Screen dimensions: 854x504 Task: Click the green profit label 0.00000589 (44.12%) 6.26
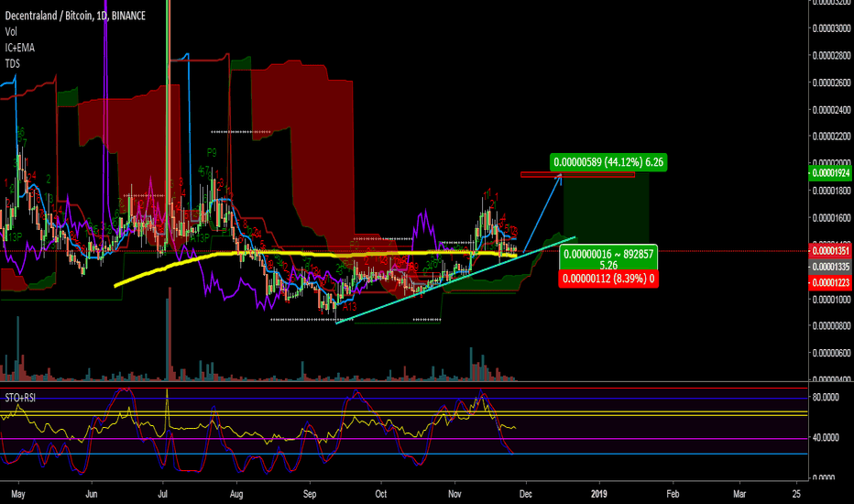[608, 162]
